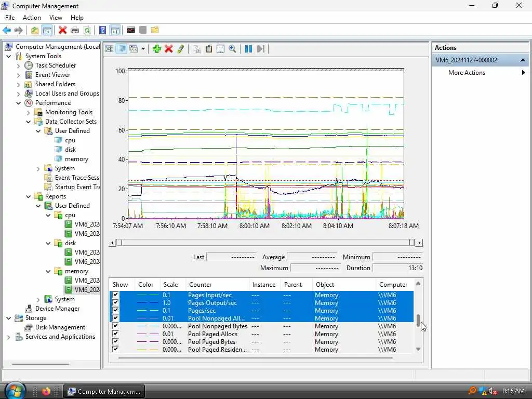Click color line of Pool Paged Resident row
The width and height of the screenshot is (532, 399).
coord(148,350)
